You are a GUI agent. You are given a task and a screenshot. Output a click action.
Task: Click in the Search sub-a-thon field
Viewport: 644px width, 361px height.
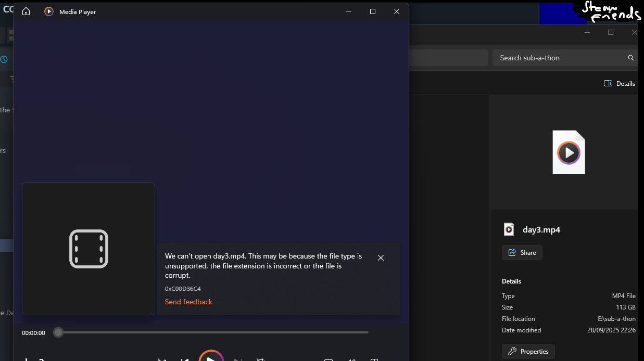[557, 58]
